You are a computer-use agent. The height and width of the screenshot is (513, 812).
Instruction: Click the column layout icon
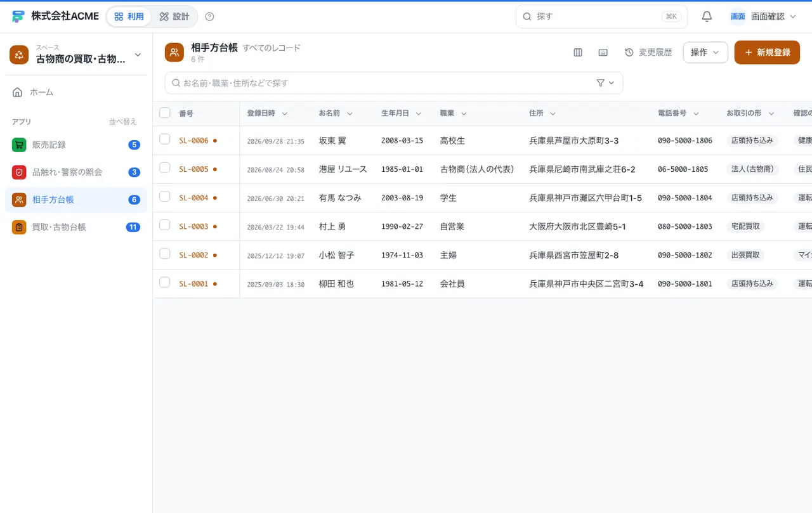click(x=578, y=53)
